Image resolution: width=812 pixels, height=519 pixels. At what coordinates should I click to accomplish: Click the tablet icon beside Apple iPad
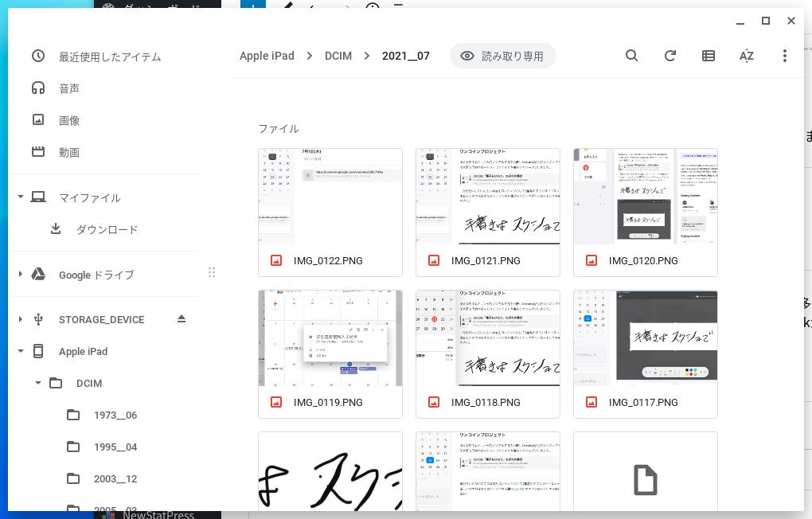(x=38, y=351)
